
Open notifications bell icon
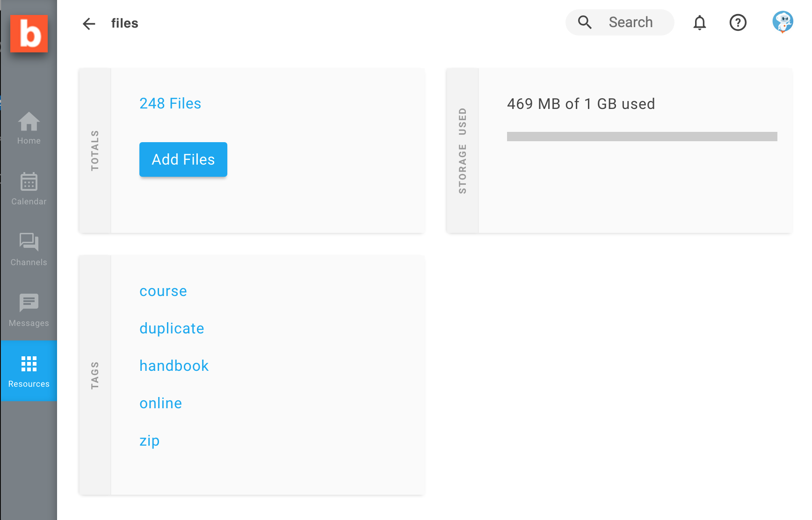pyautogui.click(x=699, y=22)
